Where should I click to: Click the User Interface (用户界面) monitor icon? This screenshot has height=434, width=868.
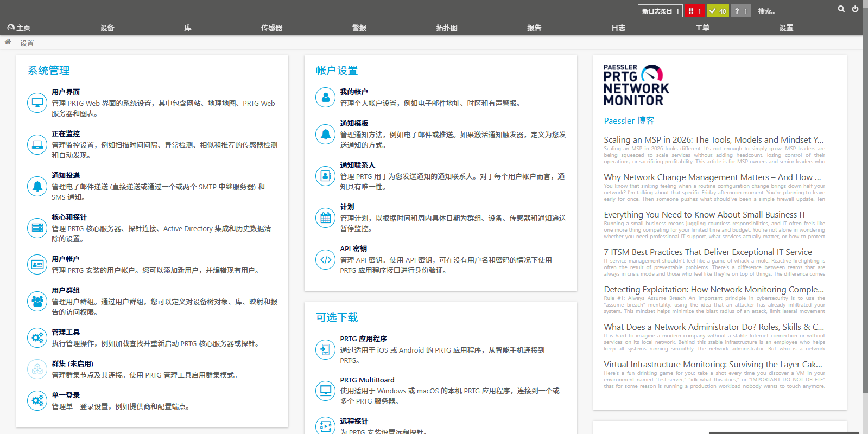tap(37, 103)
